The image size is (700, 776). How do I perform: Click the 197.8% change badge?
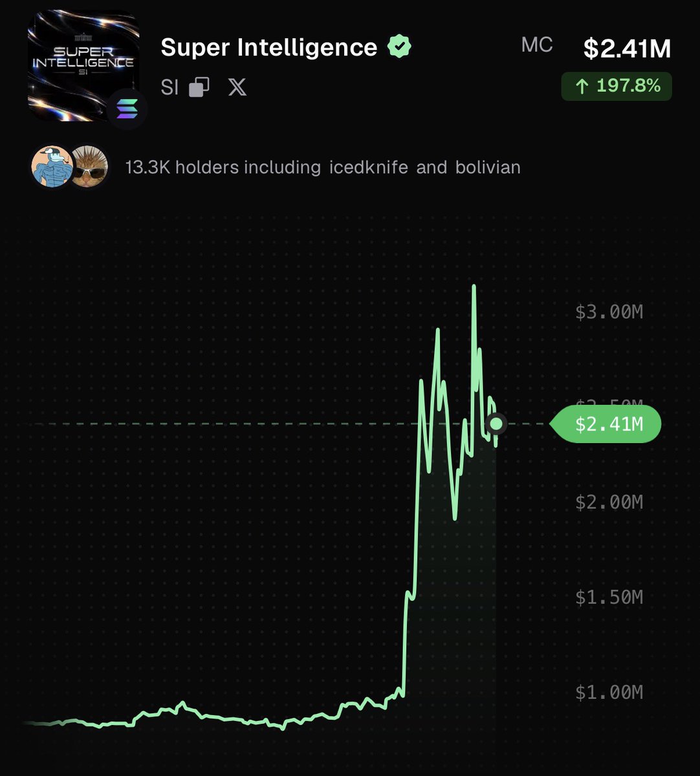(617, 87)
